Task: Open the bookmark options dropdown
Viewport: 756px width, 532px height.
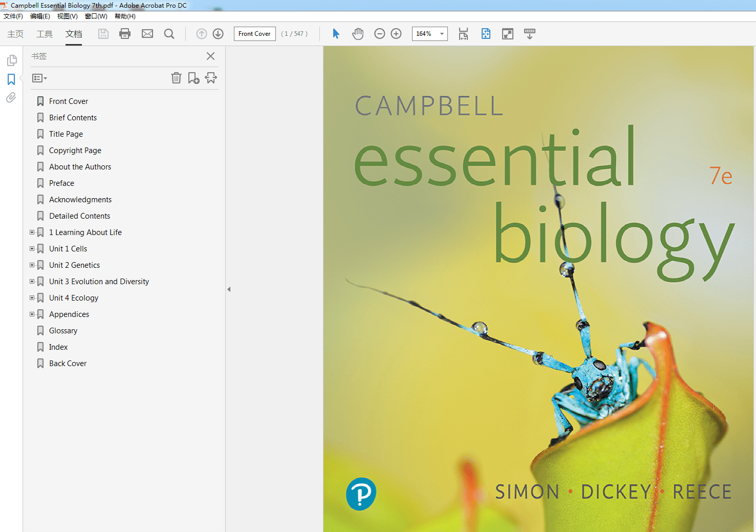Action: coord(39,78)
